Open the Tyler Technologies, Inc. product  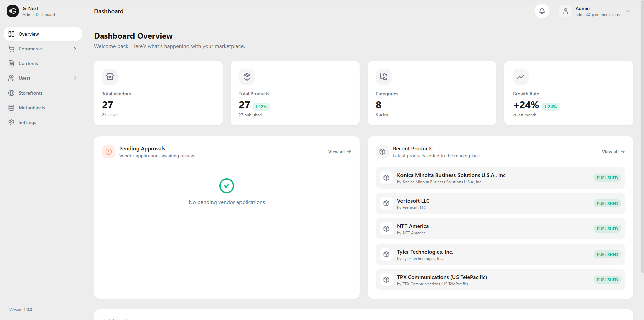(500, 254)
